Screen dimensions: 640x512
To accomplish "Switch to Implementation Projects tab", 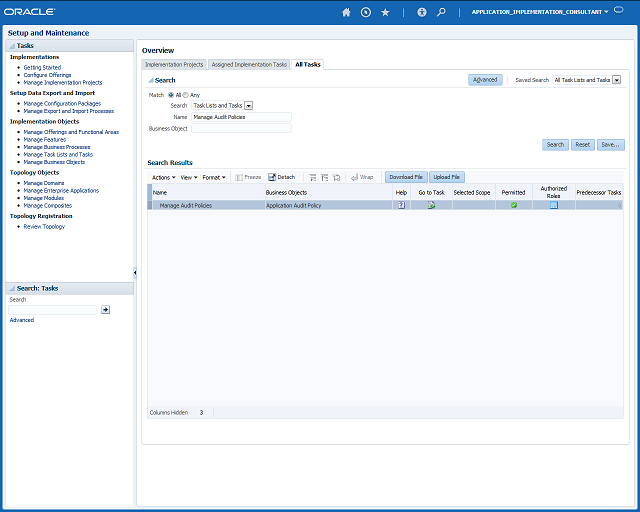I will (x=174, y=65).
